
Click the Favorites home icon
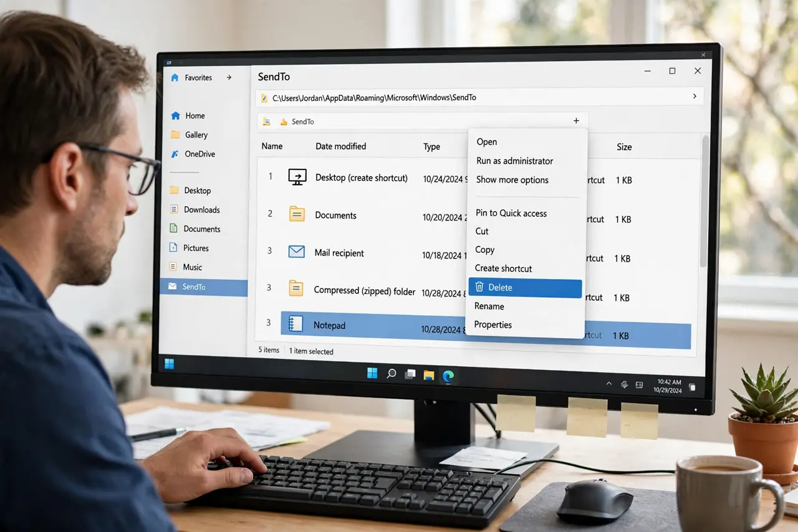click(174, 78)
